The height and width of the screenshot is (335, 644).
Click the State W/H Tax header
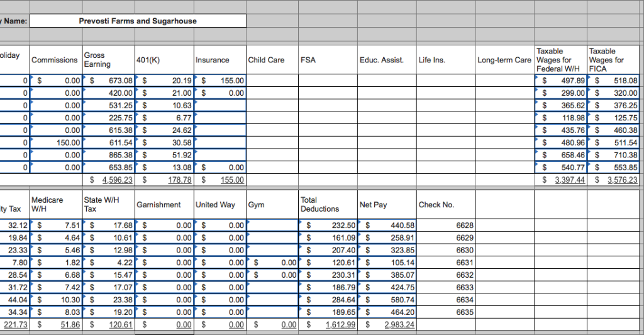point(108,204)
